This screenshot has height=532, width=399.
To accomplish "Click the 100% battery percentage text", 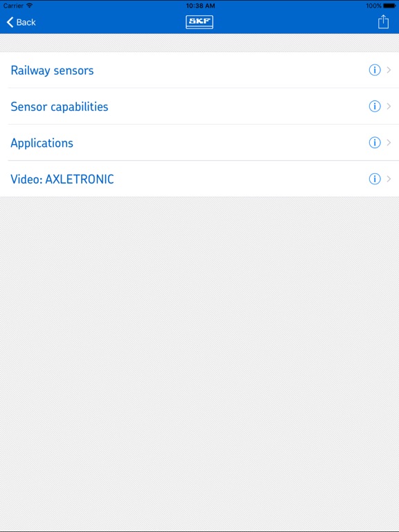I will (x=373, y=6).
